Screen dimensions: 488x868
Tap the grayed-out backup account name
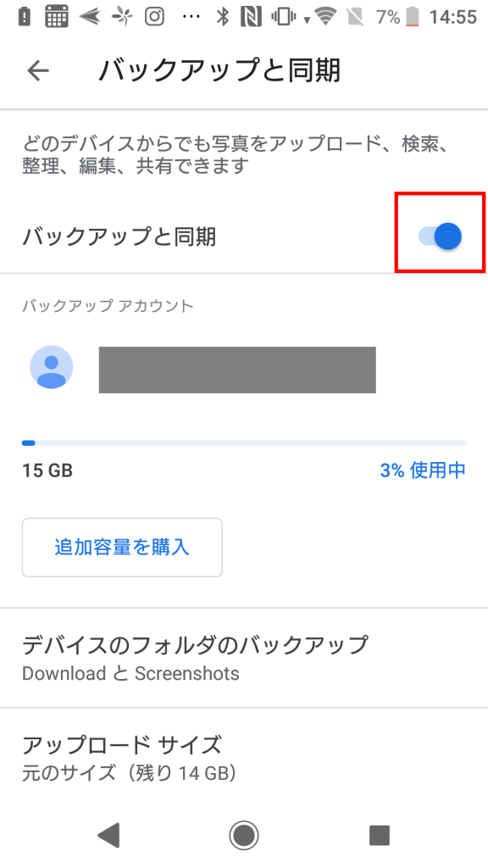tap(237, 370)
